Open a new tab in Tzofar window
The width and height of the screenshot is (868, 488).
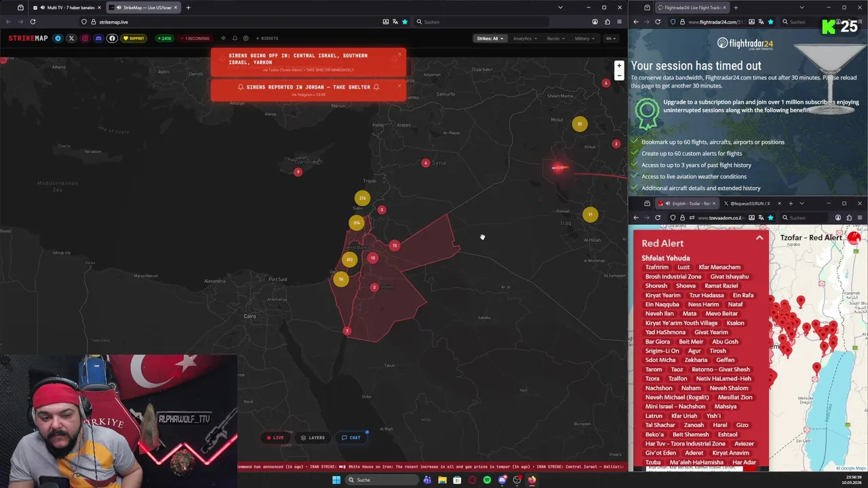[x=790, y=203]
